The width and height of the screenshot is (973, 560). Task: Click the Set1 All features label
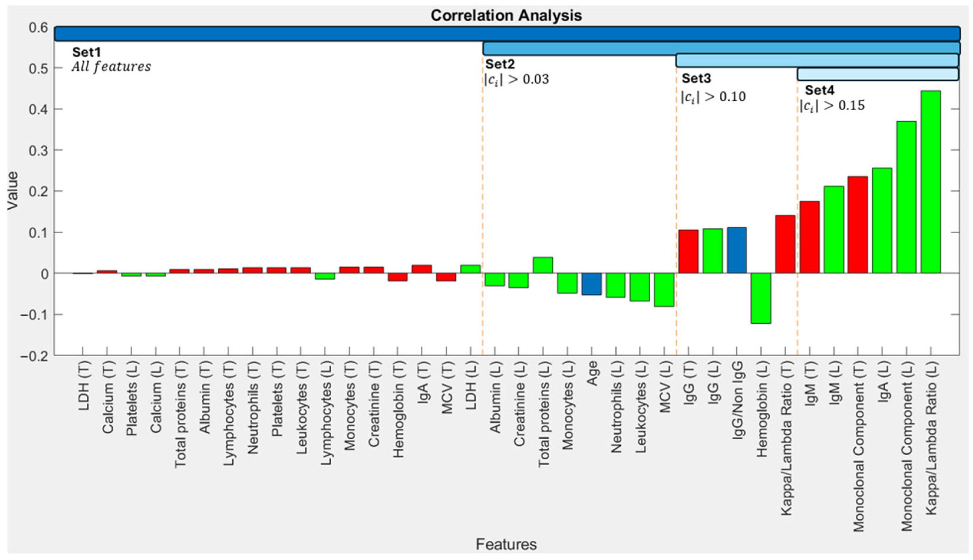point(111,67)
